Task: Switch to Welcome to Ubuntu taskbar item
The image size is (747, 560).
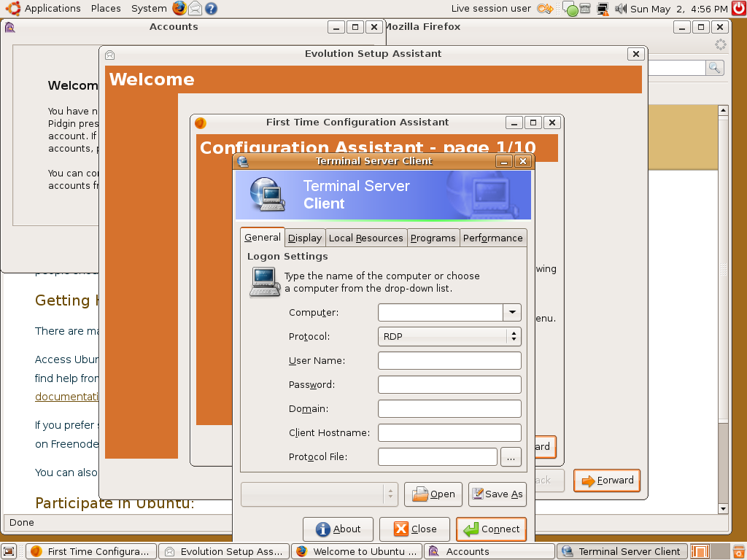Action: click(x=357, y=551)
